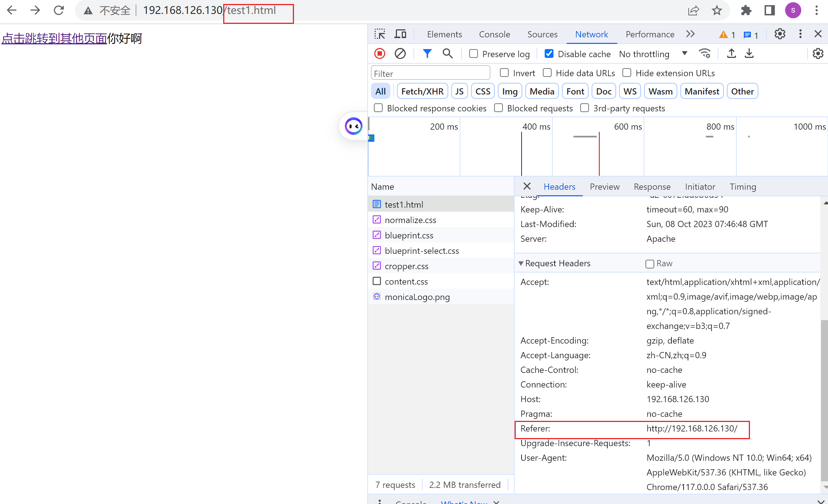Image resolution: width=828 pixels, height=504 pixels.
Task: Click the network Filter text field
Action: click(430, 73)
